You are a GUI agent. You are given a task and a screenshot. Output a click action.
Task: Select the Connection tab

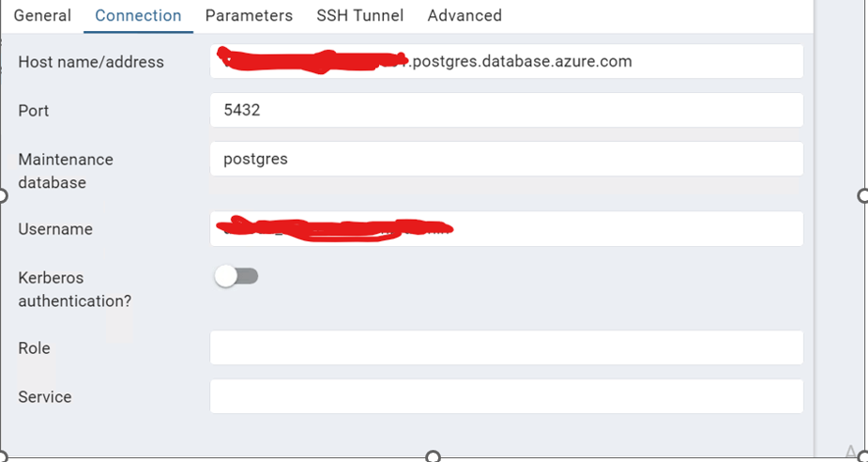pyautogui.click(x=138, y=16)
